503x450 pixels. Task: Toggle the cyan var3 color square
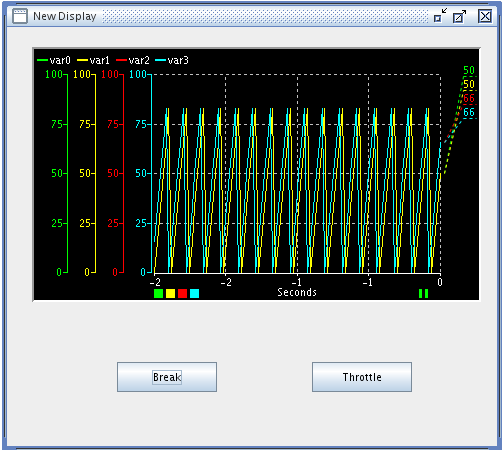click(x=194, y=293)
